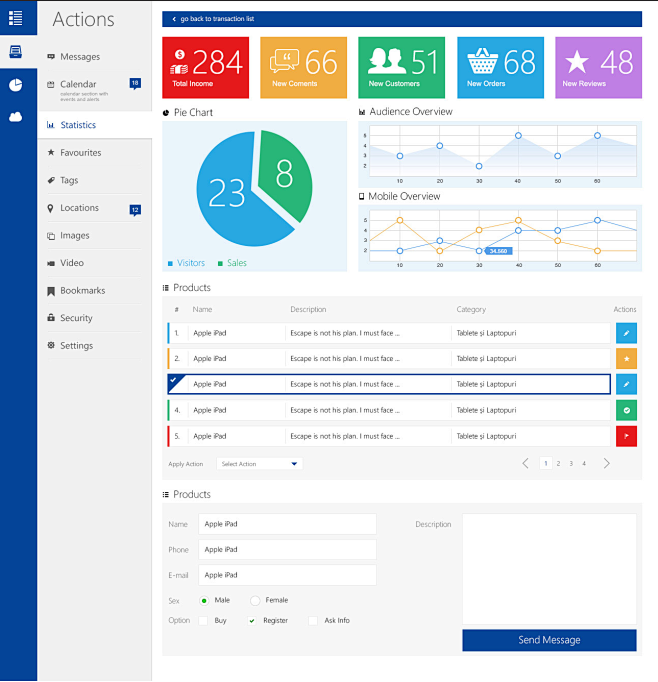Click data point at 40 on Audience Overview
The height and width of the screenshot is (682, 658).
(518, 136)
